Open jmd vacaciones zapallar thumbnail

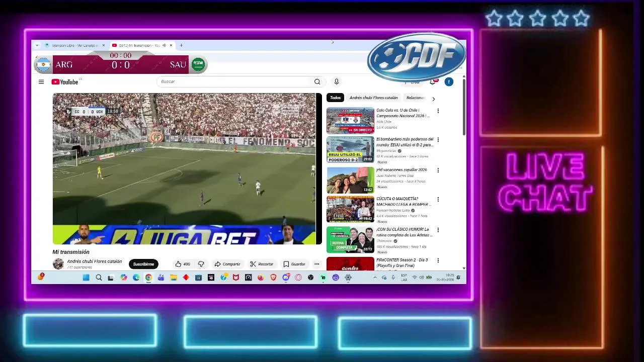[350, 180]
